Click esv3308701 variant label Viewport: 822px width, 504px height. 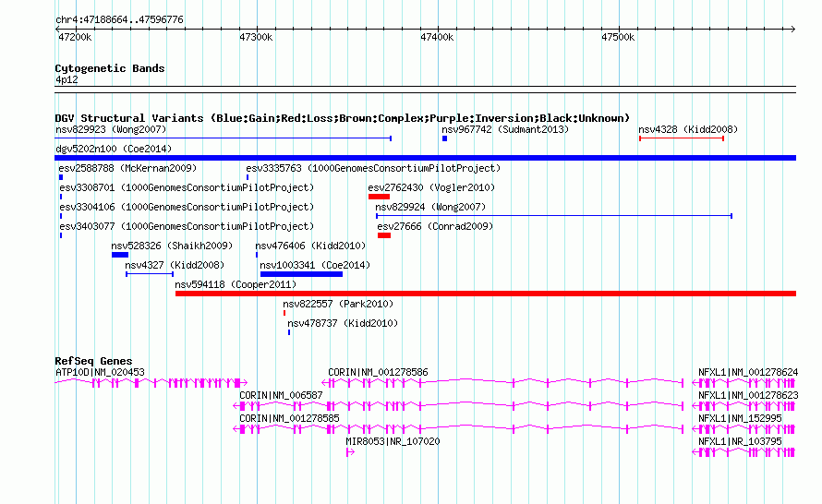pos(187,187)
